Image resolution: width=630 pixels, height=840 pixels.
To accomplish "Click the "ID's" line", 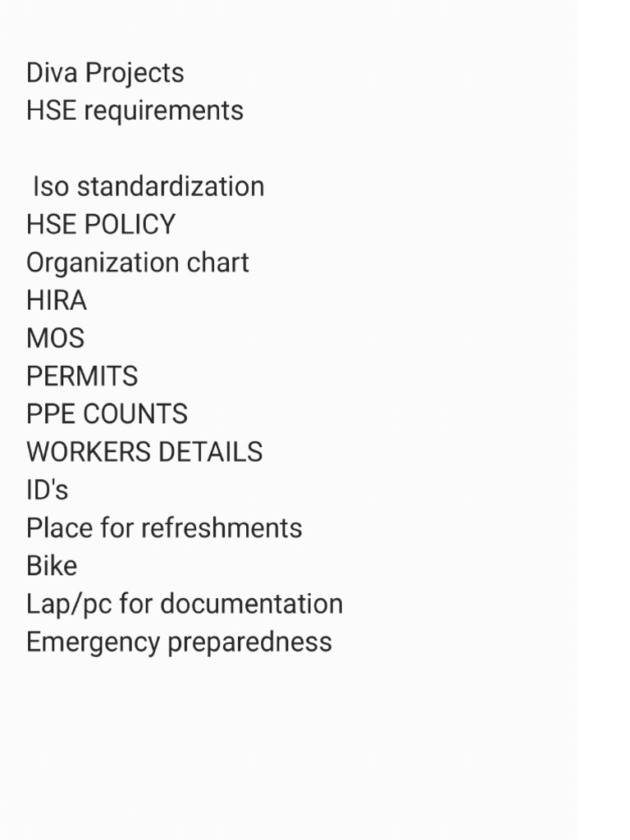I will pyautogui.click(x=47, y=490).
